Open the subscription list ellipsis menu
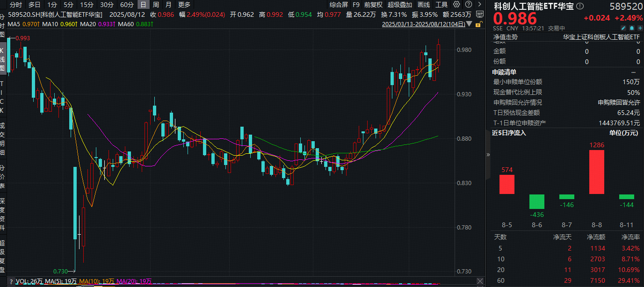 (634, 72)
